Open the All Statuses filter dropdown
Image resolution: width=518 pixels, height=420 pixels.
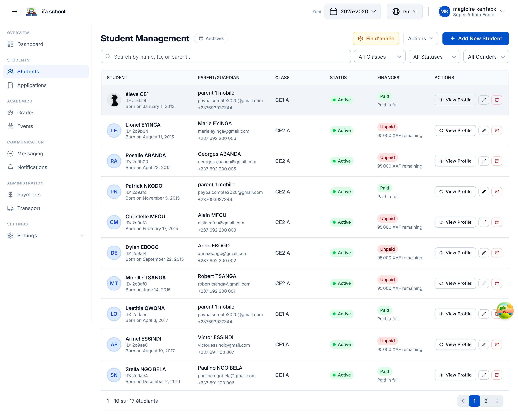point(434,57)
